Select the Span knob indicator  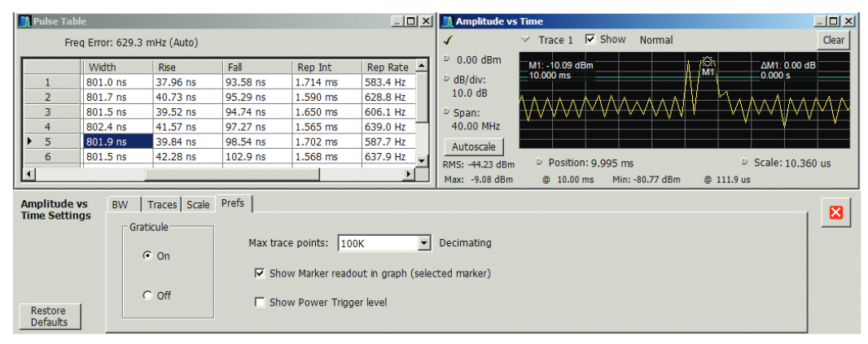click(x=447, y=111)
